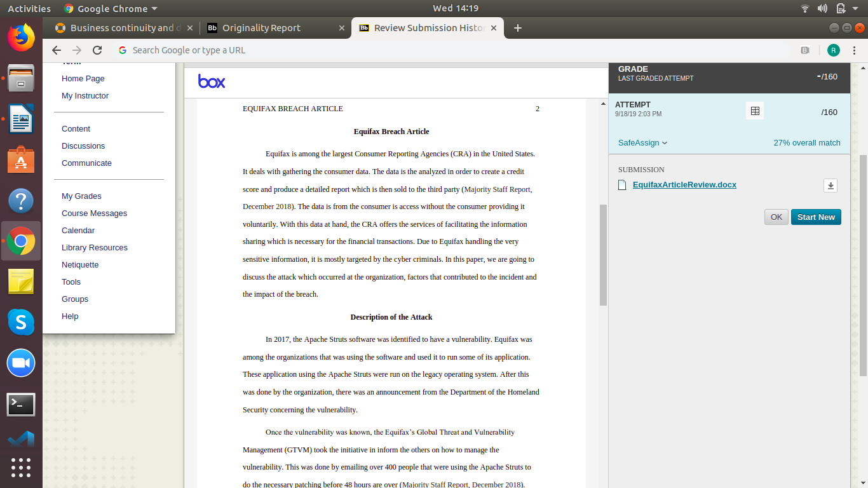This screenshot has width=868, height=488.
Task: Click the Google Chrome dock icon
Action: coord(21,241)
